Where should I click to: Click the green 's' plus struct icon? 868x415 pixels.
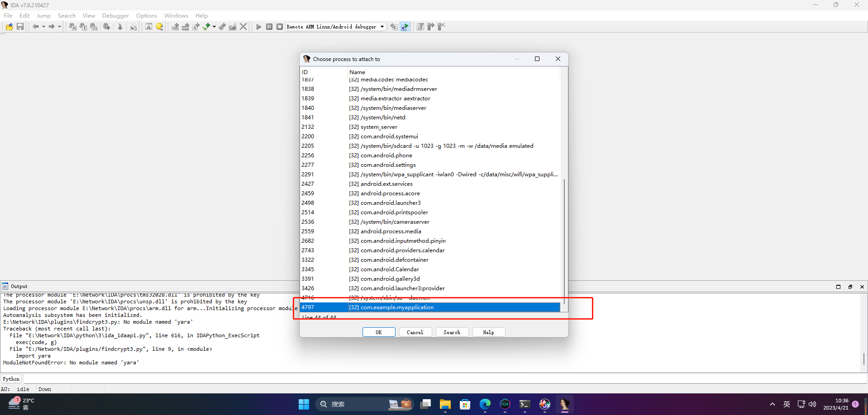pos(206,27)
